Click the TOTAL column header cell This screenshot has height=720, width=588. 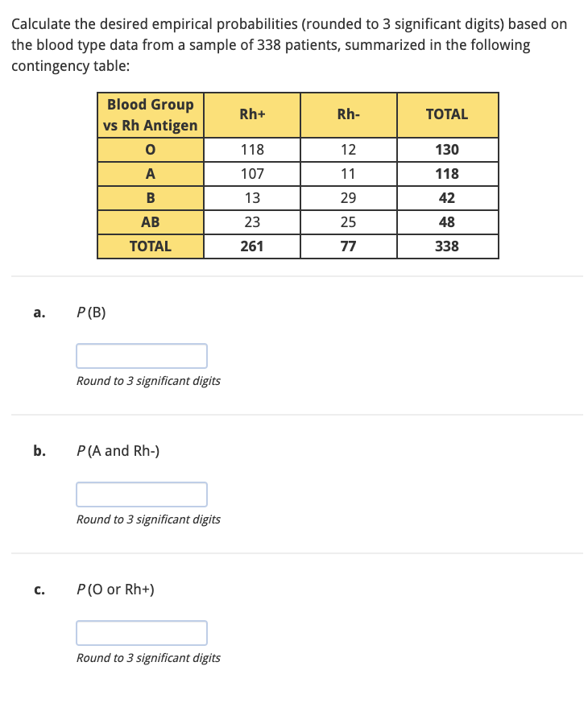pos(447,114)
